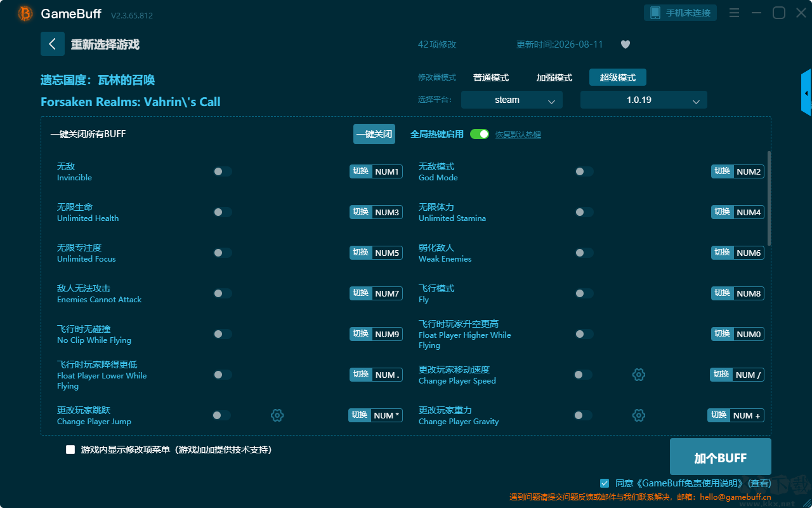Viewport: 812px width, 508px height.
Task: Click the 加个BUFF button
Action: (721, 457)
